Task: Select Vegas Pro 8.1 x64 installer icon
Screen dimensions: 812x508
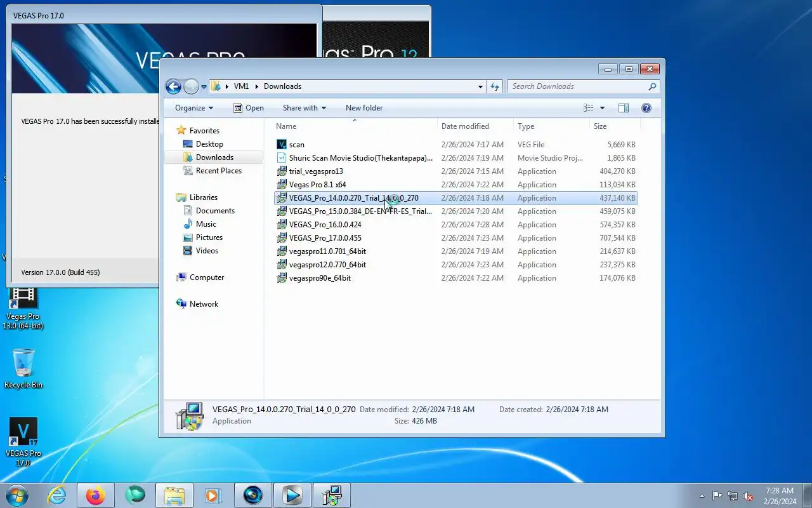Action: pos(282,185)
